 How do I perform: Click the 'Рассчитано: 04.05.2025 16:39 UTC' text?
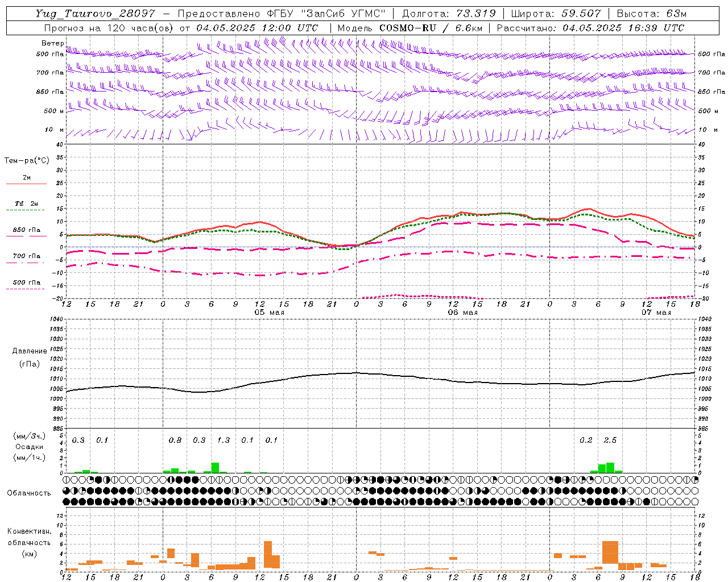(x=590, y=28)
